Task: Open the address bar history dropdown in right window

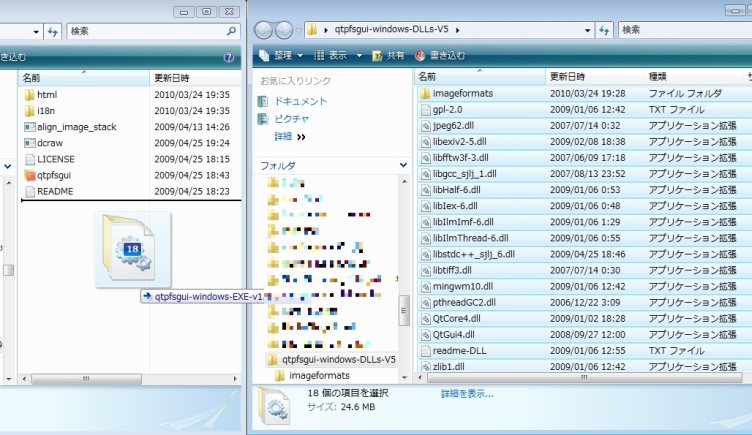Action: [588, 30]
